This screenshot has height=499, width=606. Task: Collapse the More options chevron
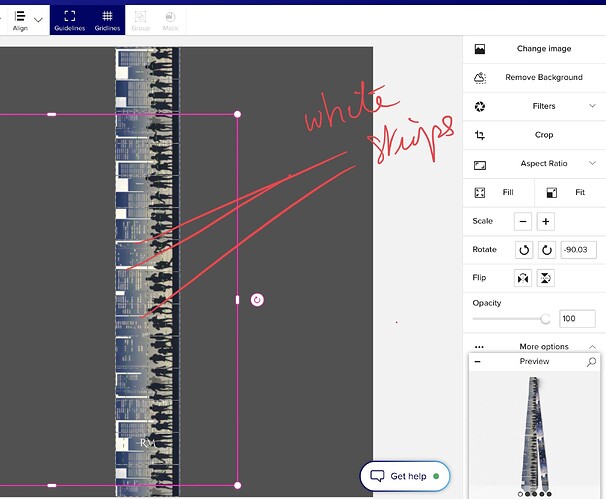[592, 347]
